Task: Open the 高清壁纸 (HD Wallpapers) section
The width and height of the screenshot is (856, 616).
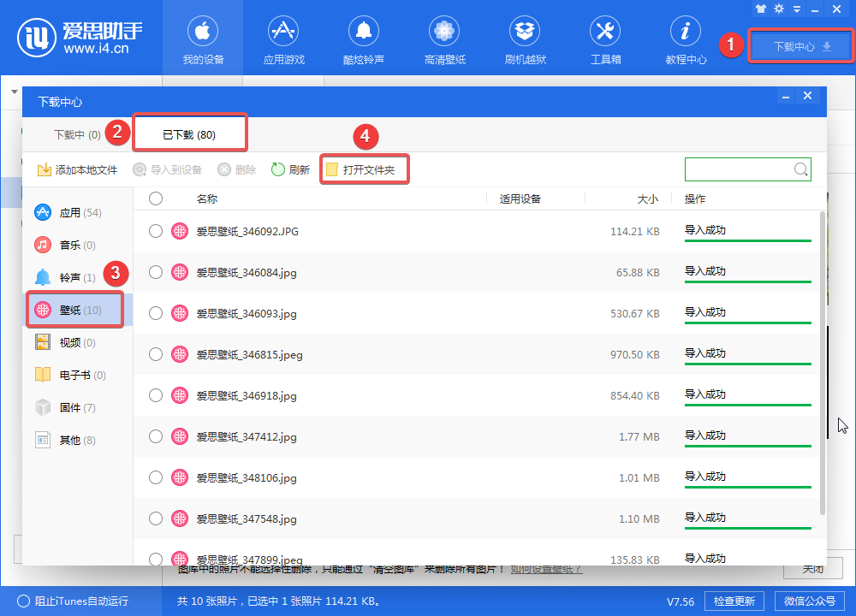Action: (x=443, y=38)
